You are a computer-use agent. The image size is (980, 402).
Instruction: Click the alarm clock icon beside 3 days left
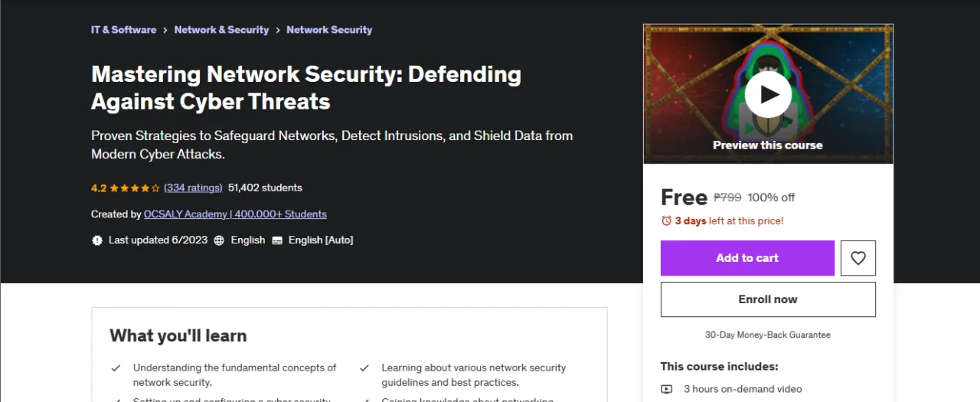(x=666, y=221)
